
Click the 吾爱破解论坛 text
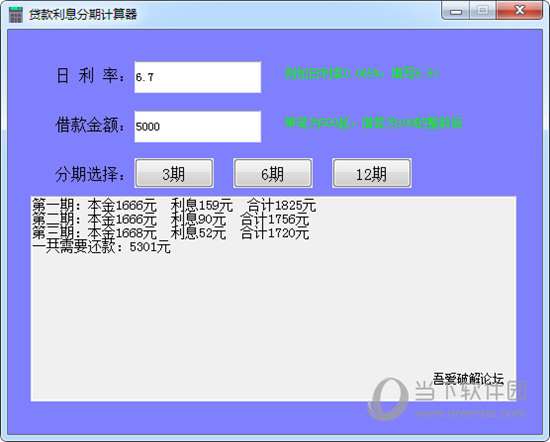coord(468,379)
